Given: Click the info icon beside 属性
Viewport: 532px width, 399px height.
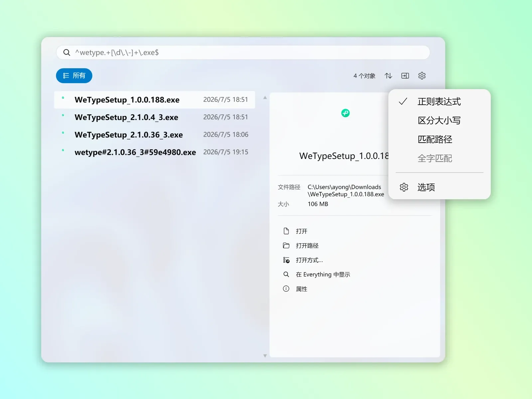Looking at the screenshot, I should 286,289.
